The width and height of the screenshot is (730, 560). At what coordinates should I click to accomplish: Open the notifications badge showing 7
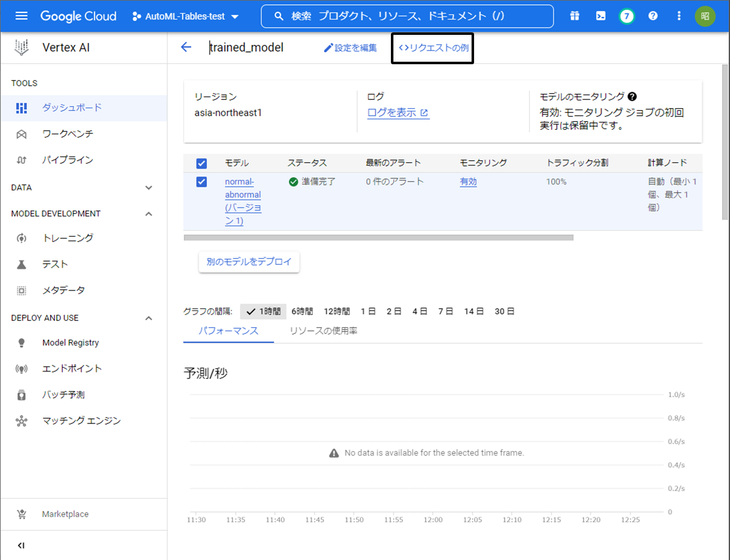(627, 16)
